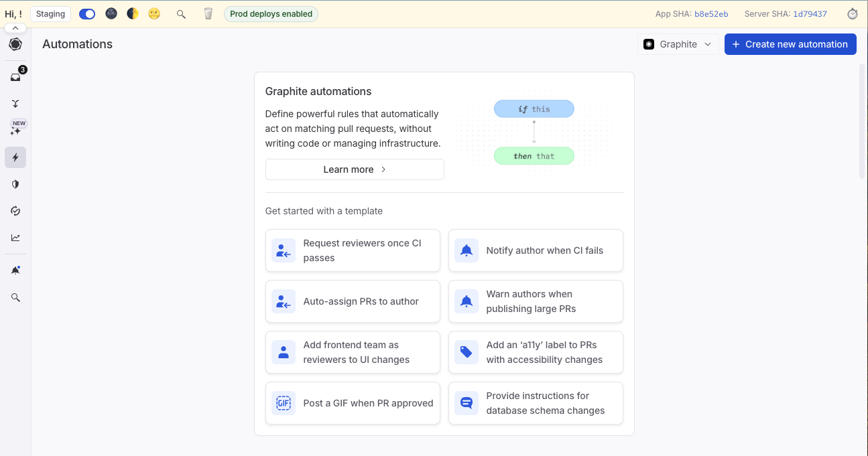Flip the blue toggle switch in the header
868x456 pixels.
point(87,13)
